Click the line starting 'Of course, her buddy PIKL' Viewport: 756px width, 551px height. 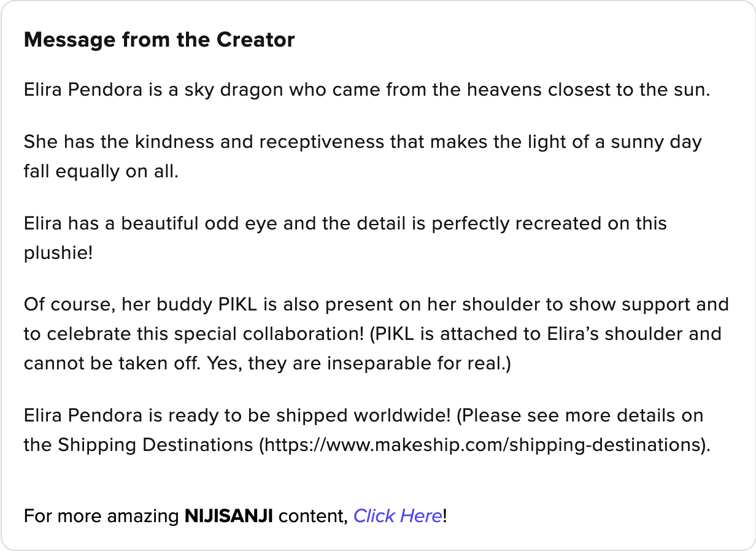pyautogui.click(x=376, y=304)
